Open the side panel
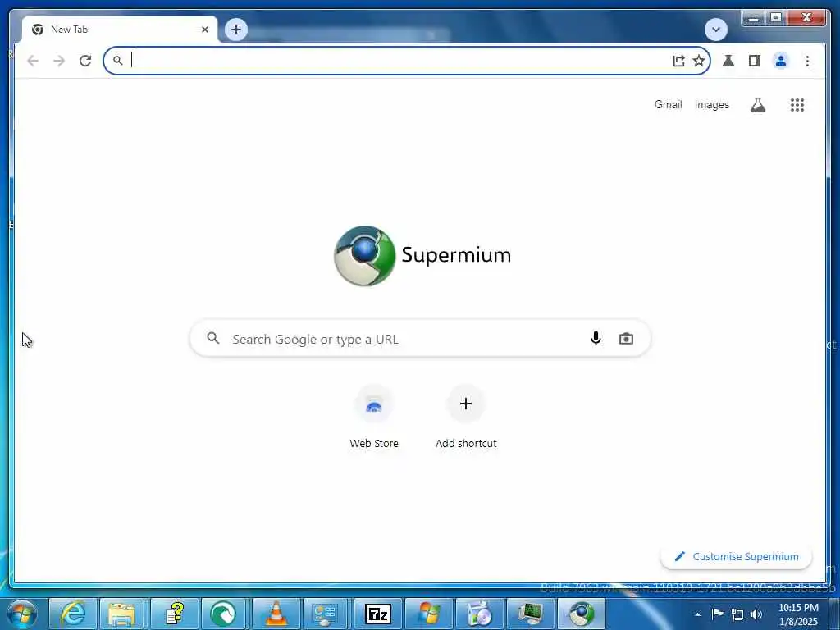 [x=755, y=61]
